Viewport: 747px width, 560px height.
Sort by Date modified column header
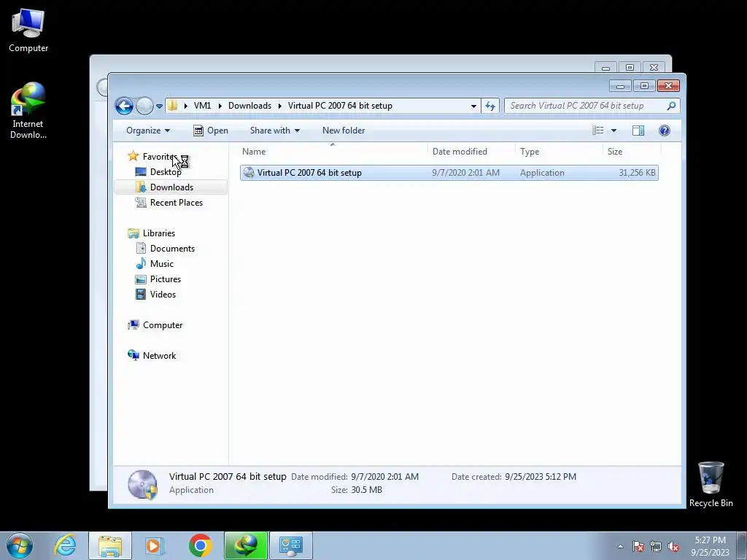tap(471, 152)
